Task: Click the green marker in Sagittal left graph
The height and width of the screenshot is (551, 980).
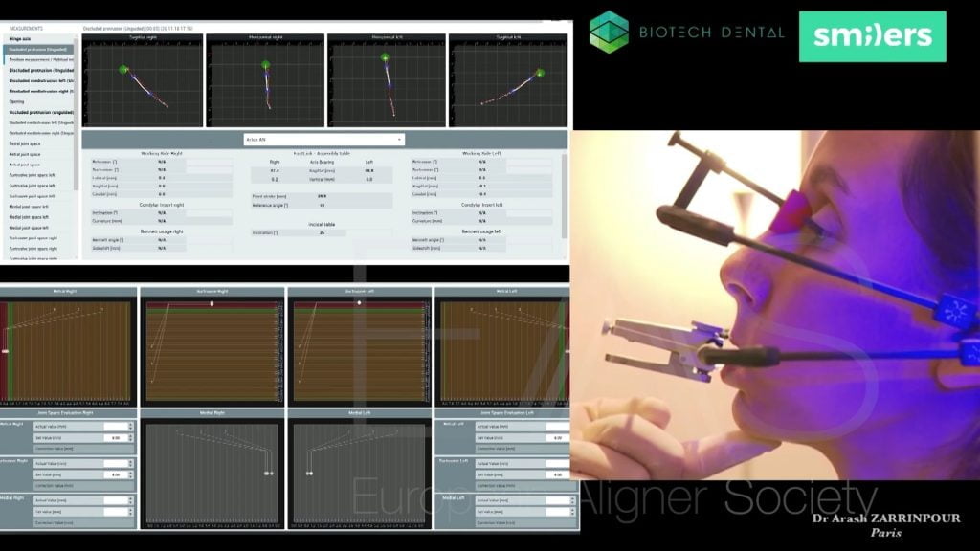Action: [x=541, y=73]
